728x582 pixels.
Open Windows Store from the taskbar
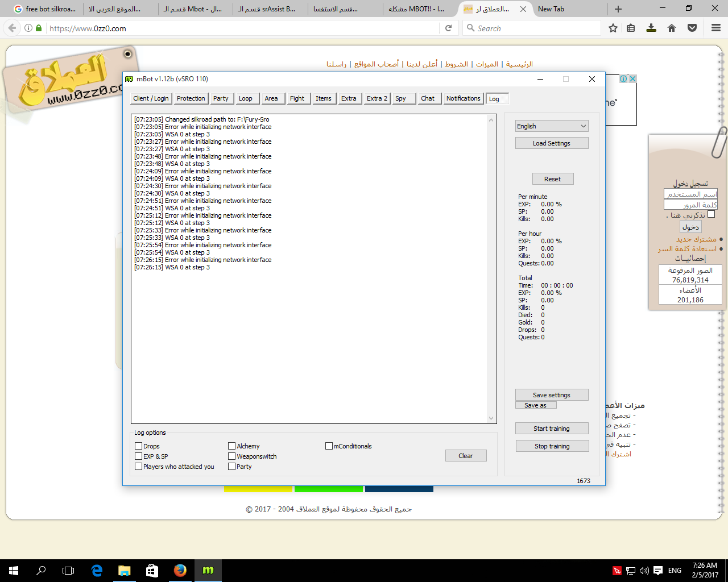tap(152, 571)
